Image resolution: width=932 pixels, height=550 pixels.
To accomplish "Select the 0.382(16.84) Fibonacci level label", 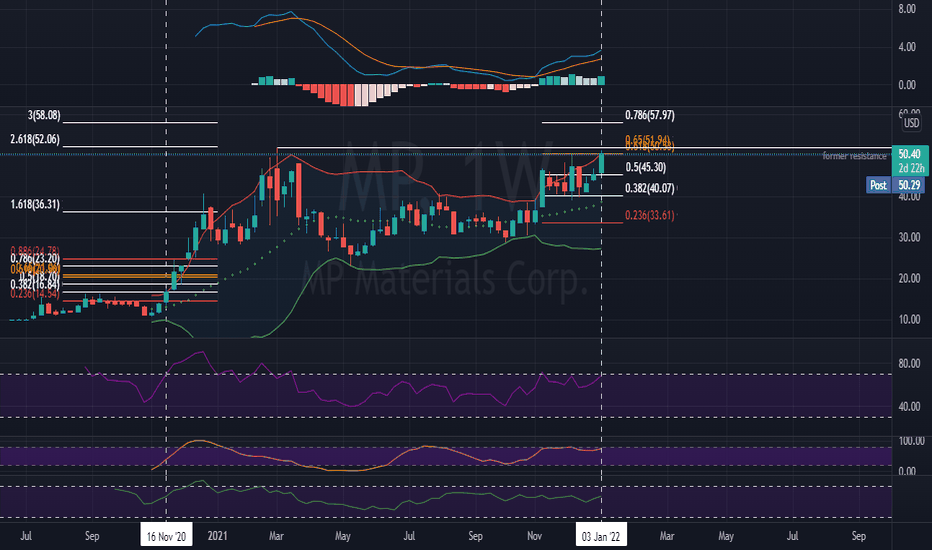I will click(x=35, y=284).
